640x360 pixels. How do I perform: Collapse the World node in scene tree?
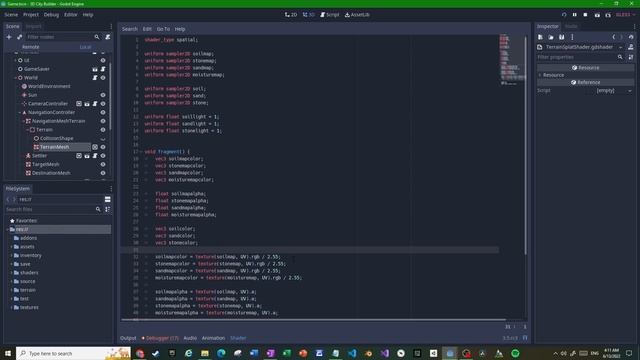[16, 78]
